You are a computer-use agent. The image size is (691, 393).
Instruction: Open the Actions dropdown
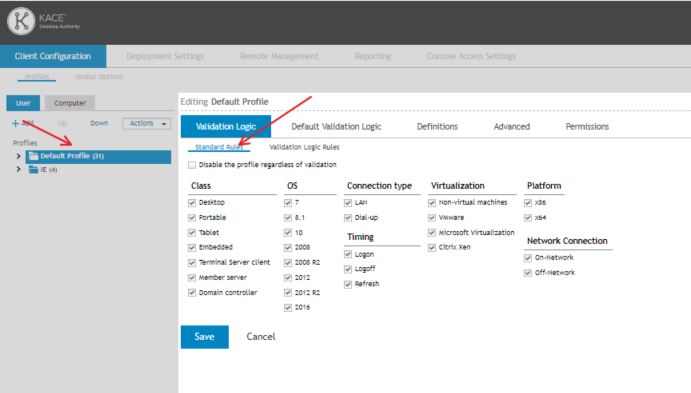pos(147,123)
